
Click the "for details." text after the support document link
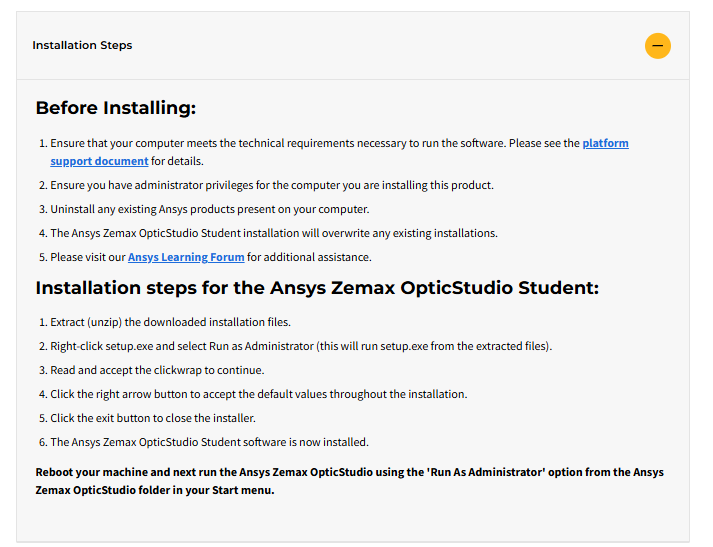click(177, 161)
